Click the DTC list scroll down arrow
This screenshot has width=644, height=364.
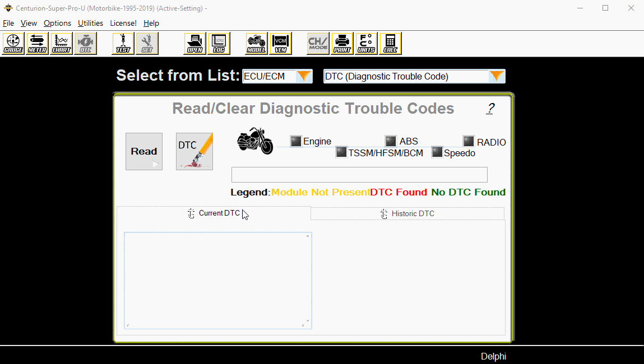[x=308, y=321]
